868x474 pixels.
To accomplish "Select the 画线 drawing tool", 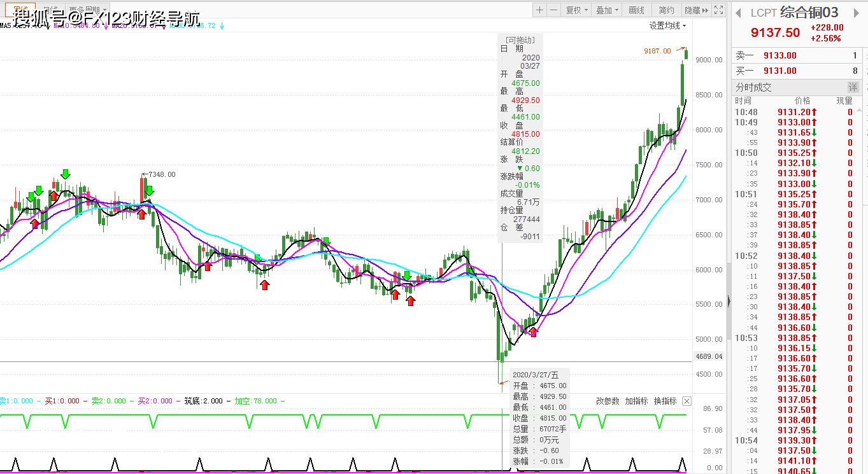I will click(636, 10).
